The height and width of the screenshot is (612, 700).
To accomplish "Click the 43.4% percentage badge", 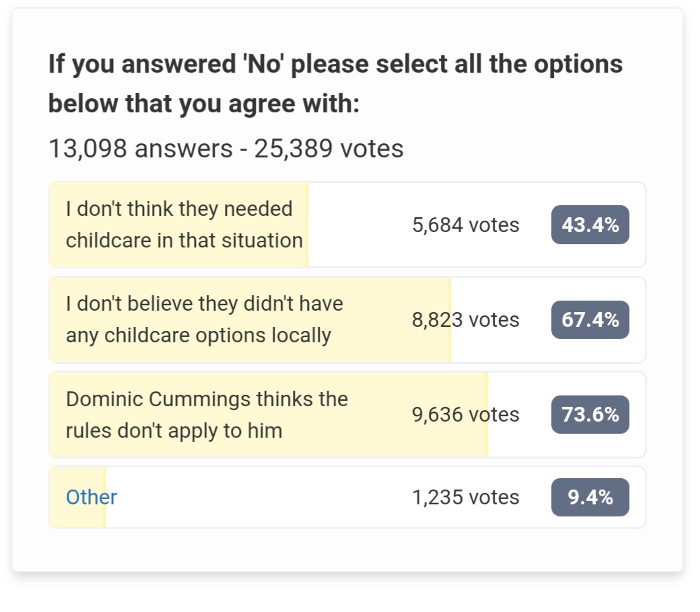I will [x=590, y=225].
